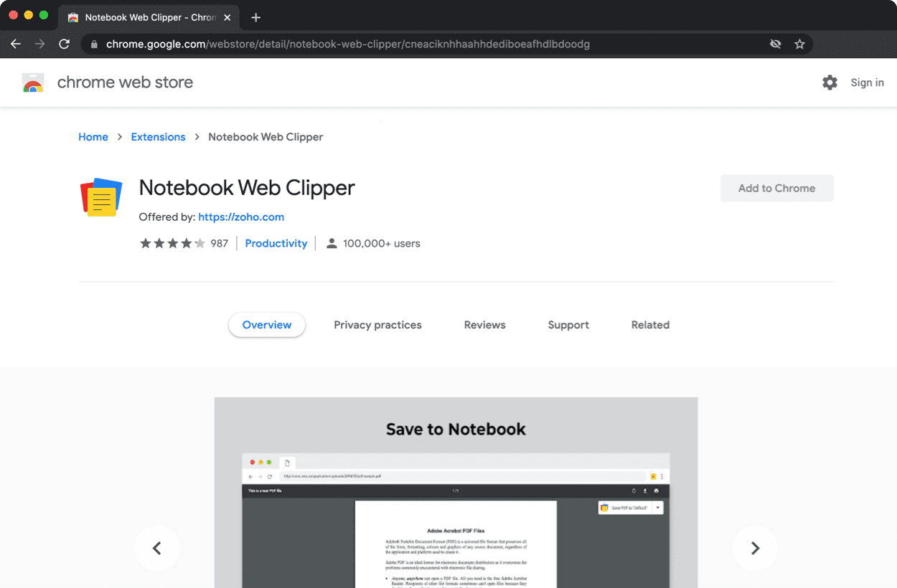Open the Privacy practices tab
The image size is (897, 588).
click(x=377, y=325)
